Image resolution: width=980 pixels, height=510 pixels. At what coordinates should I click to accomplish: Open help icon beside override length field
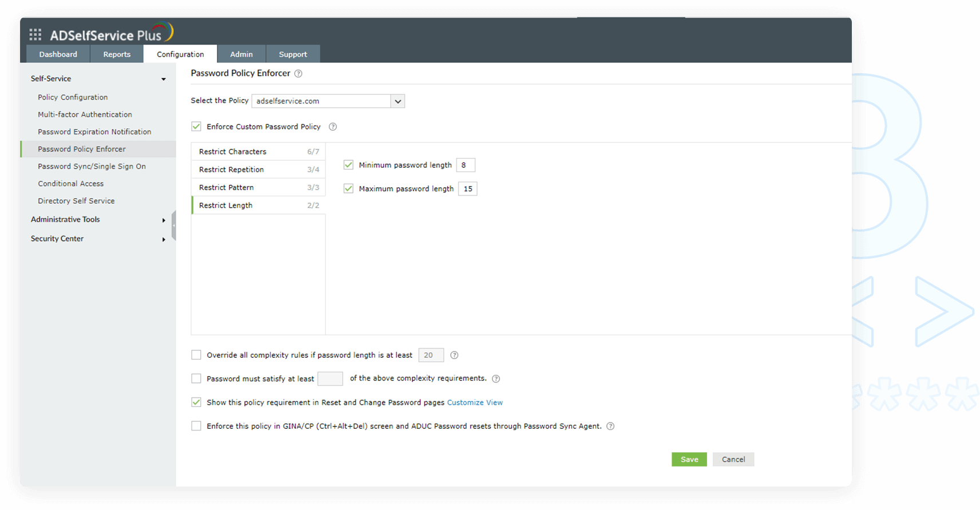454,355
